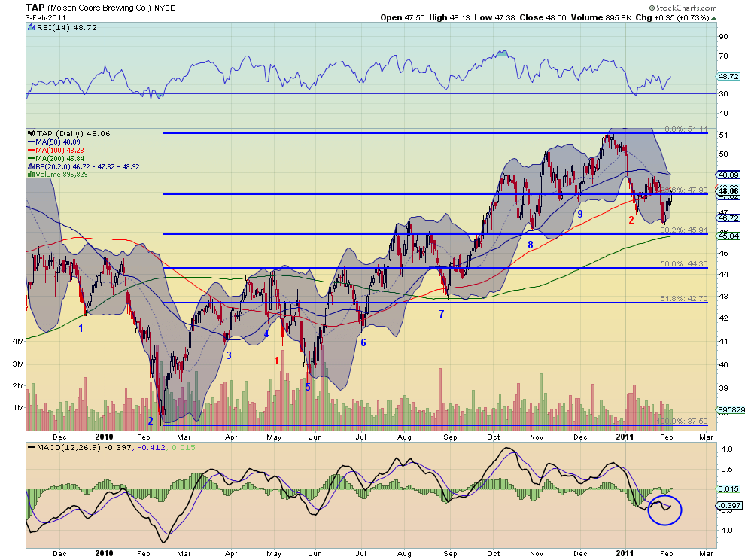Click the green up-triangle next to Chg value

713,18
